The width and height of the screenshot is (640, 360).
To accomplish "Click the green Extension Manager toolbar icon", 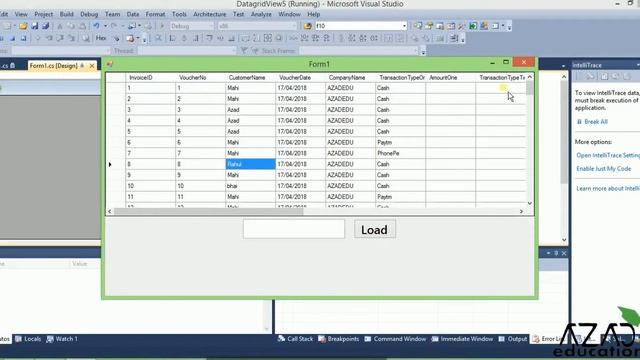I will pyautogui.click(x=473, y=26).
